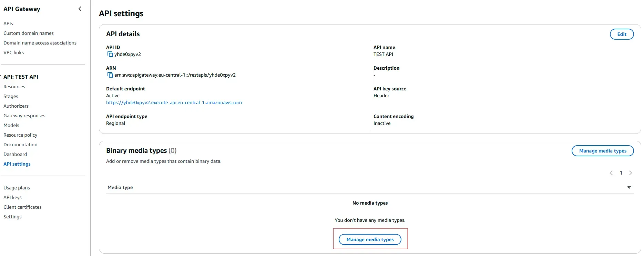The height and width of the screenshot is (256, 644).
Task: Switch to the Stages section
Action: 11,96
